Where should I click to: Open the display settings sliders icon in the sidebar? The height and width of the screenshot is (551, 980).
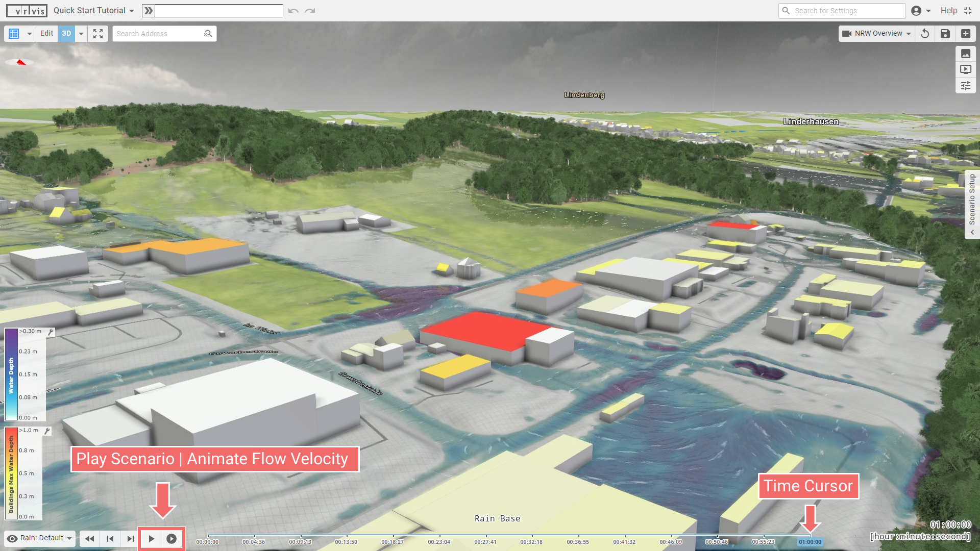coord(966,86)
